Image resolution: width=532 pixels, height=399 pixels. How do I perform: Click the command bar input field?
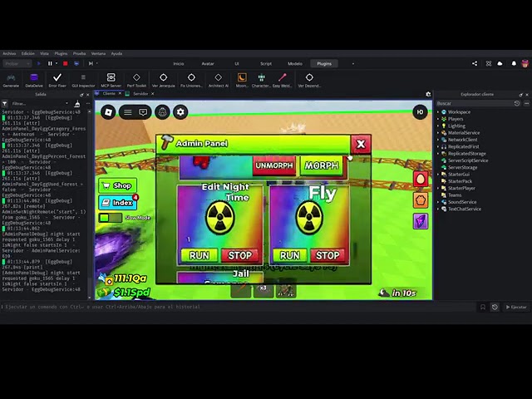[239, 307]
